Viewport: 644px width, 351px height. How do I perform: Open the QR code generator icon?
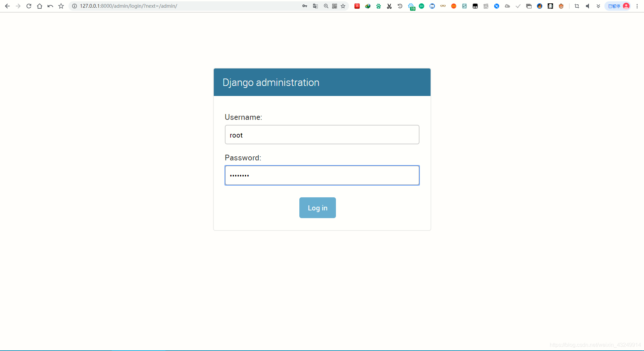[x=335, y=6]
